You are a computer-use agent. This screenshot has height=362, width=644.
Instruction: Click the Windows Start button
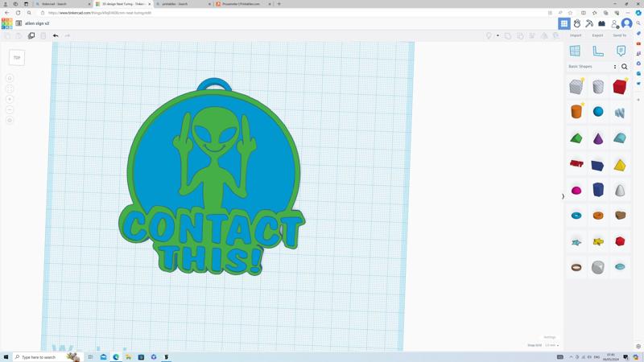pyautogui.click(x=6, y=357)
